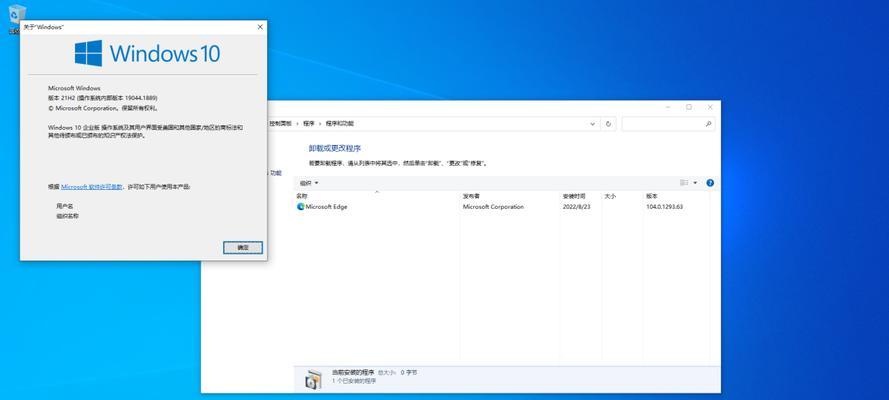Screen dimensions: 889x400
Task: Select 程序和功能 in the address breadcrumb
Action: click(x=339, y=124)
